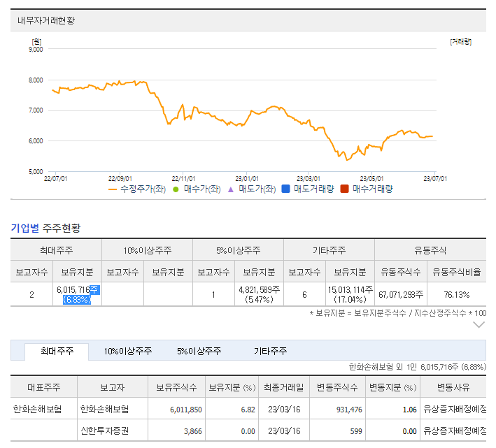Click the 15,013,114주 (17.04%) cell

[x=350, y=294]
